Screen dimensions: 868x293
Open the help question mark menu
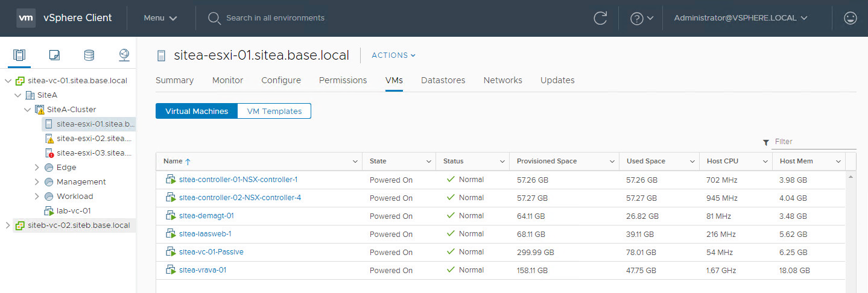641,18
